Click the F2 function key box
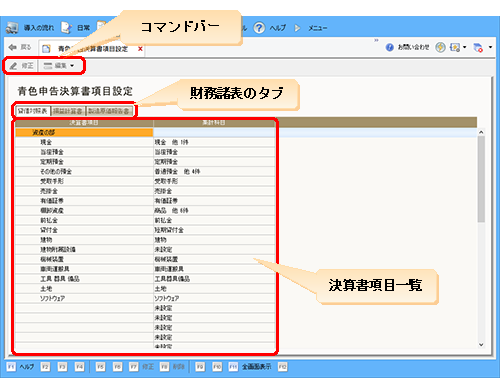The height and width of the screenshot is (378, 500). [x=45, y=367]
